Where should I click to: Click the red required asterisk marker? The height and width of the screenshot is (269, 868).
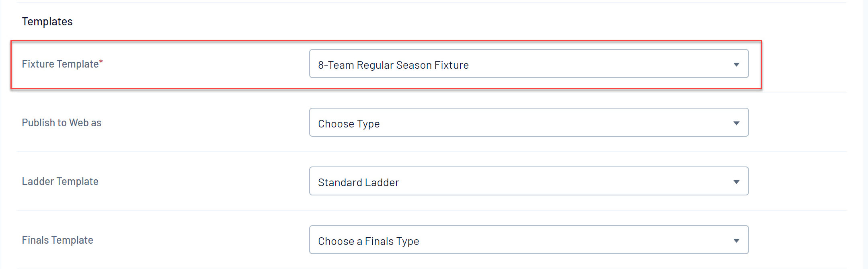(x=101, y=62)
